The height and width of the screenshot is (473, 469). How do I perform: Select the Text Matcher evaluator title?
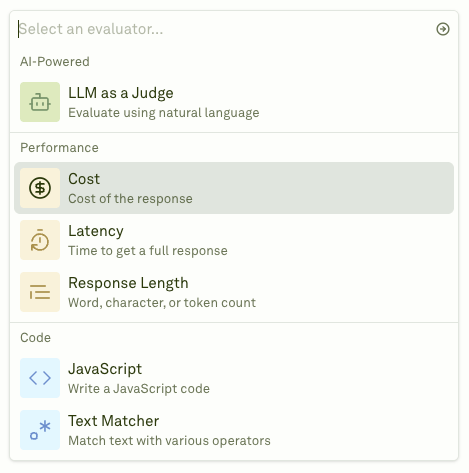[x=114, y=421]
